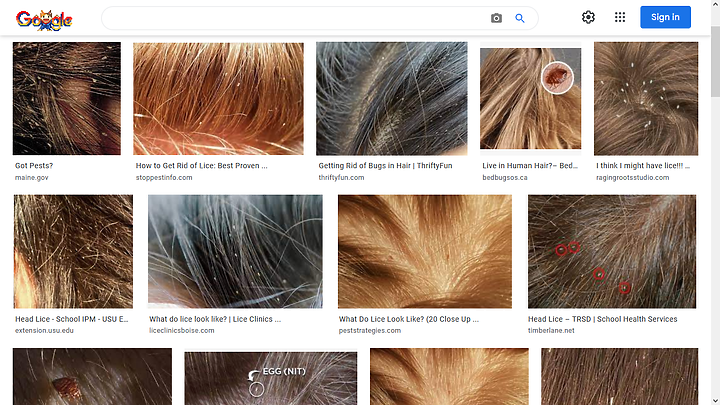Click the scrollbar down arrow
This screenshot has height=405, width=720.
pos(715,400)
